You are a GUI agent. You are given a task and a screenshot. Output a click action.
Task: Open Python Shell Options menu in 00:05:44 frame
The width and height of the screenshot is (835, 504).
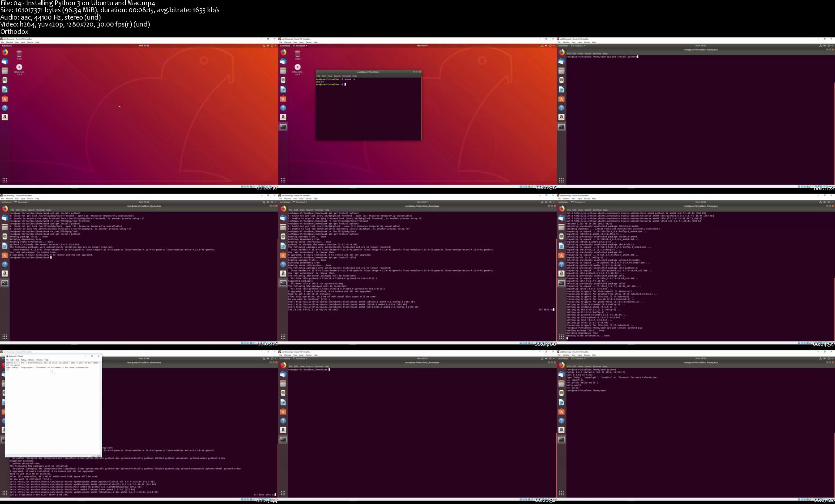tap(31, 360)
